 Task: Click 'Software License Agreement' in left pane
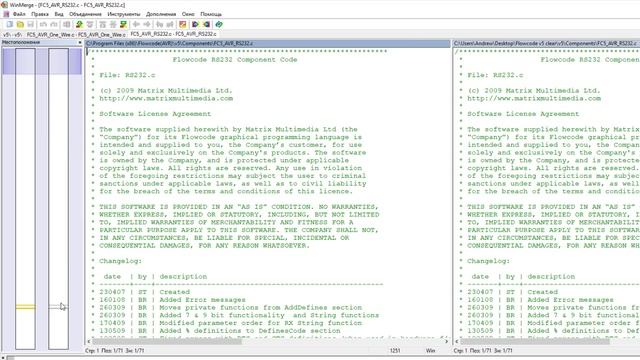pyautogui.click(x=155, y=114)
